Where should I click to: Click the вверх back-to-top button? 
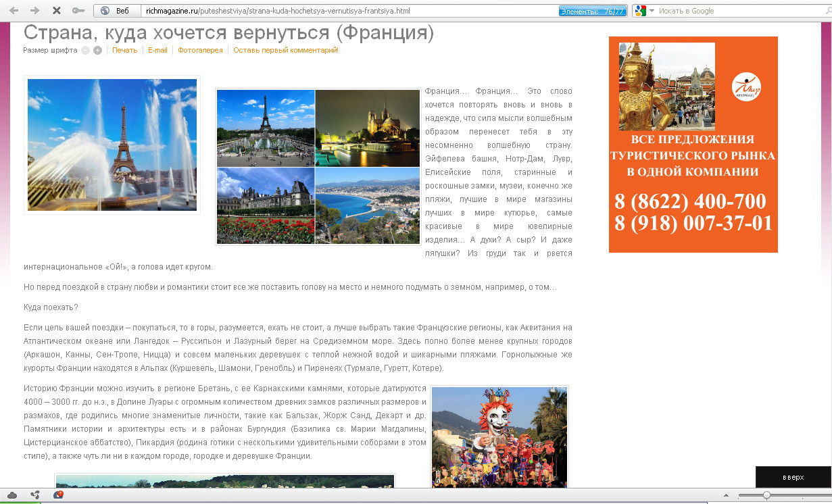click(793, 477)
